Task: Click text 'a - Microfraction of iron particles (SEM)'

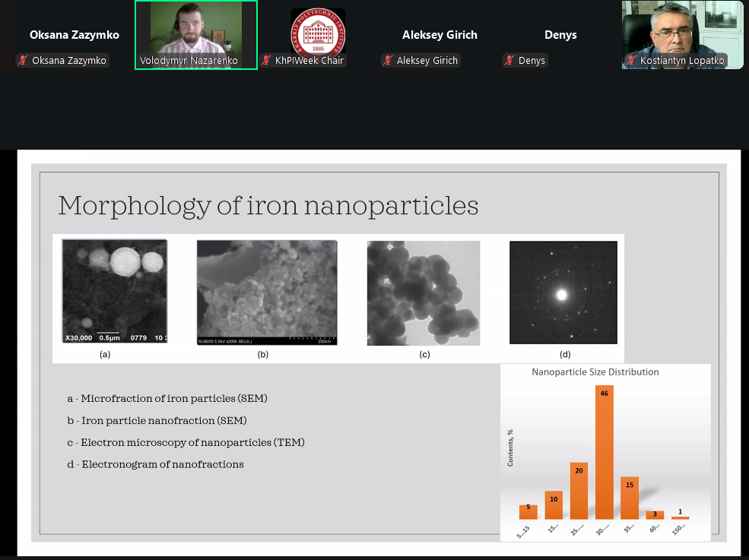Action: [x=167, y=398]
